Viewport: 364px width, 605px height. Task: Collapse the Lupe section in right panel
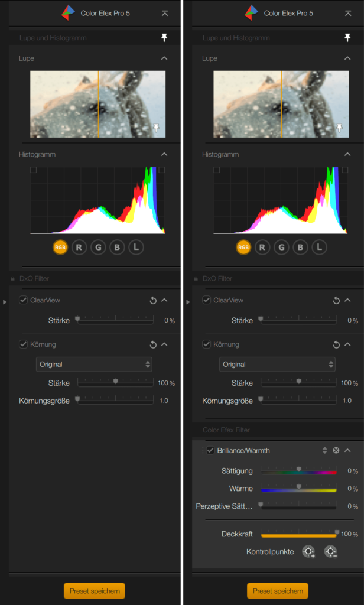pyautogui.click(x=348, y=58)
